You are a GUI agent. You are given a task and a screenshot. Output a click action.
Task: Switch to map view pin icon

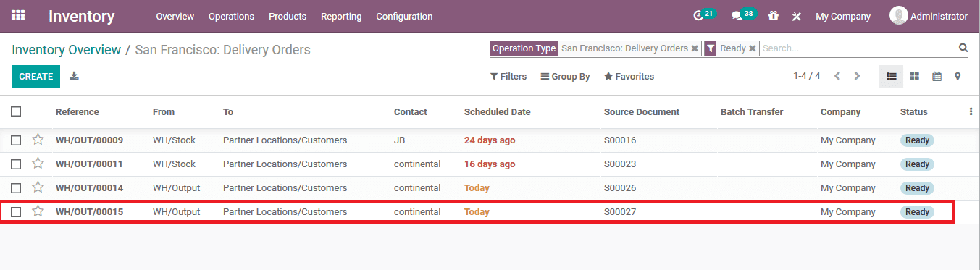pyautogui.click(x=958, y=76)
